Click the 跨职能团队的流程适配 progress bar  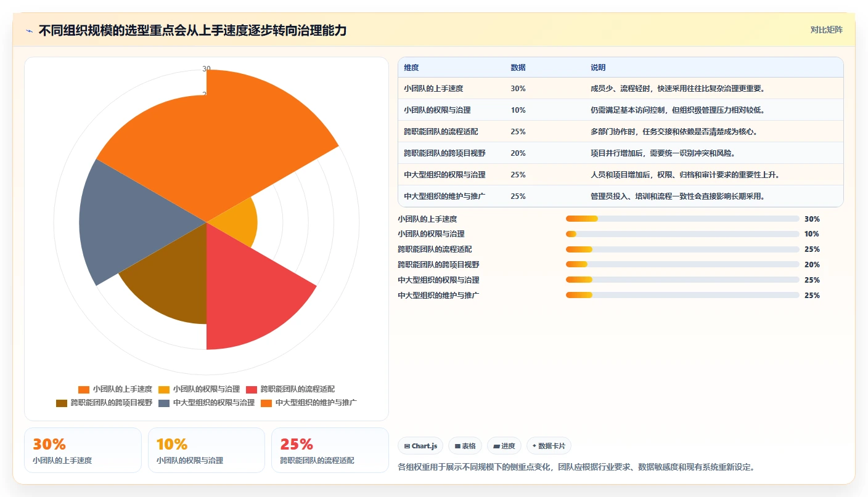pyautogui.click(x=682, y=249)
